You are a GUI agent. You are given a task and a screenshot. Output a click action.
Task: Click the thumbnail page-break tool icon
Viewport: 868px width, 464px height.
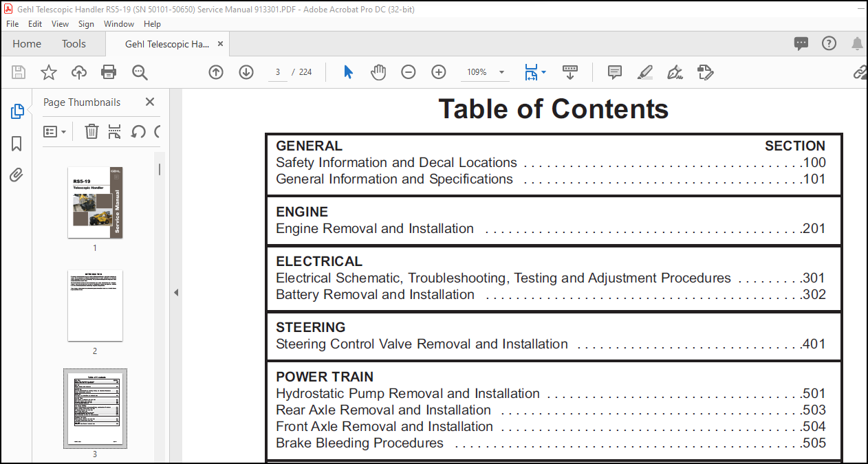coord(115,131)
